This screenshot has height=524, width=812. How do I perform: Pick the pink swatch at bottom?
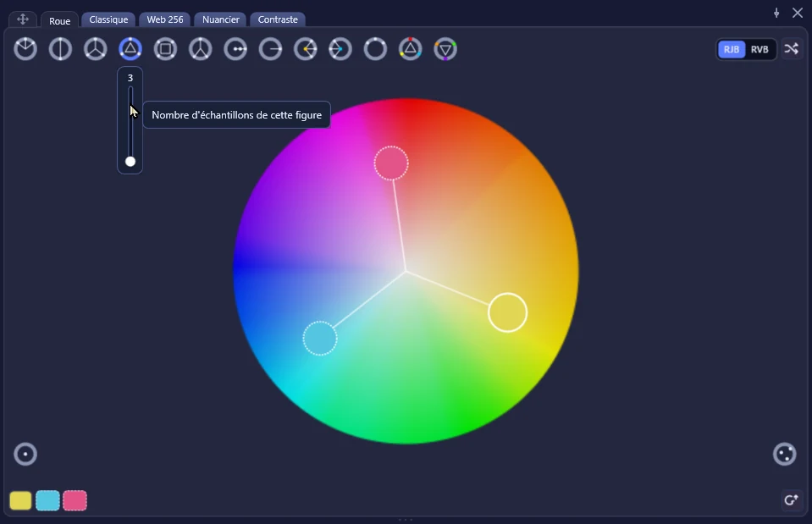point(75,500)
